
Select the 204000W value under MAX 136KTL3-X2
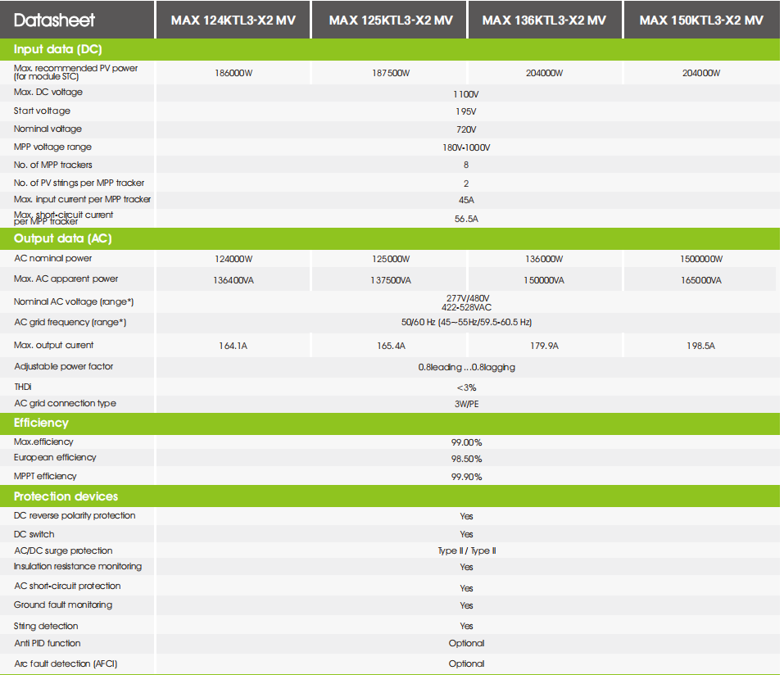coord(544,73)
